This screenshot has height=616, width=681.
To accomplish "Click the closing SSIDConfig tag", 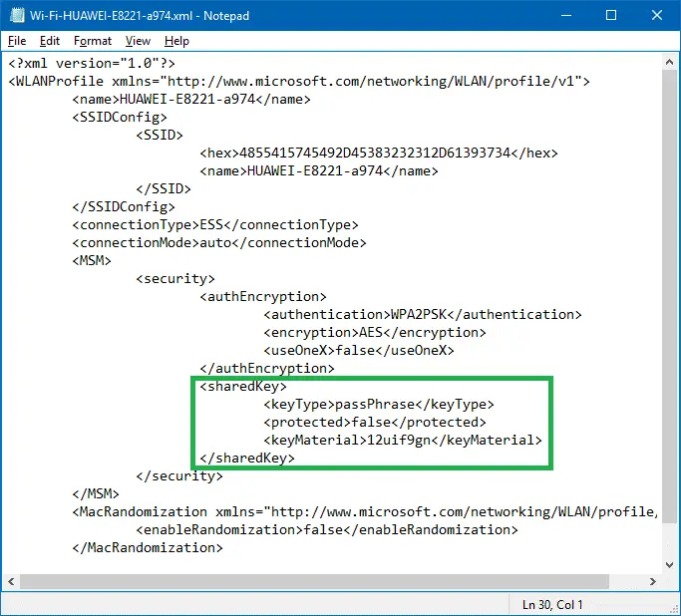I will (124, 206).
